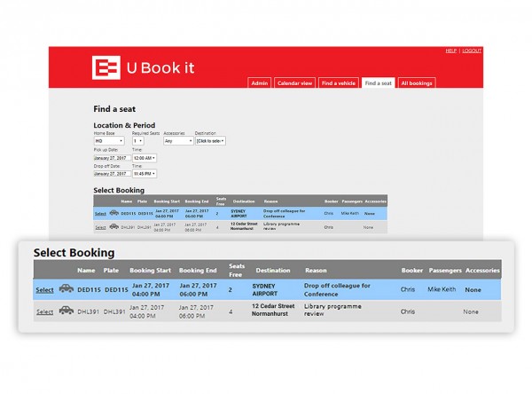The width and height of the screenshot is (532, 394).
Task: Select the DED115 booking in enlarged table
Action: tap(43, 290)
